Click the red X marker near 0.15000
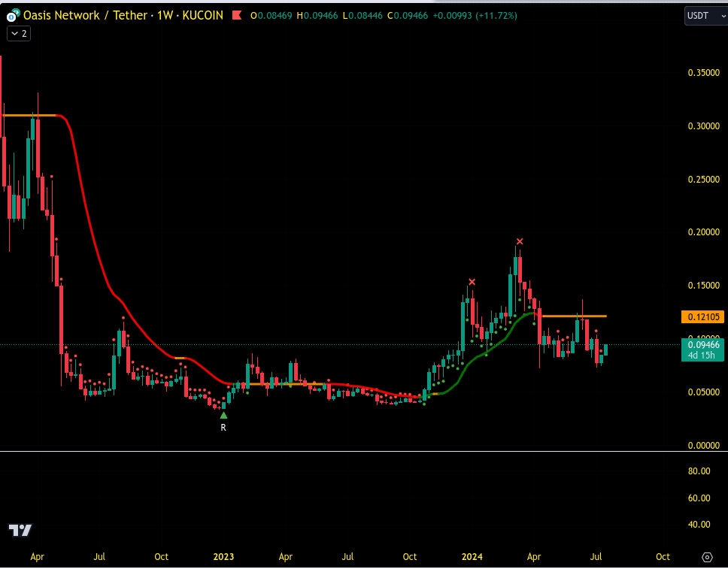 tap(472, 282)
